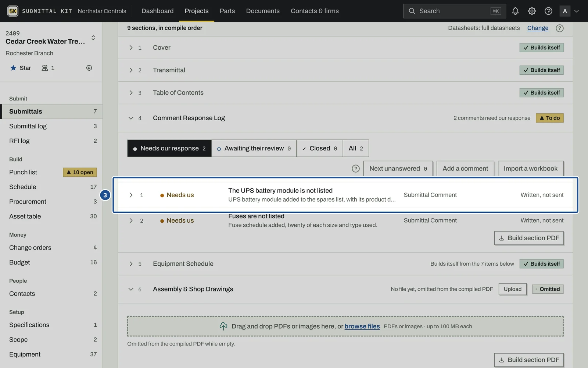The height and width of the screenshot is (368, 588).
Task: Open project members count icon
Action: pos(48,68)
